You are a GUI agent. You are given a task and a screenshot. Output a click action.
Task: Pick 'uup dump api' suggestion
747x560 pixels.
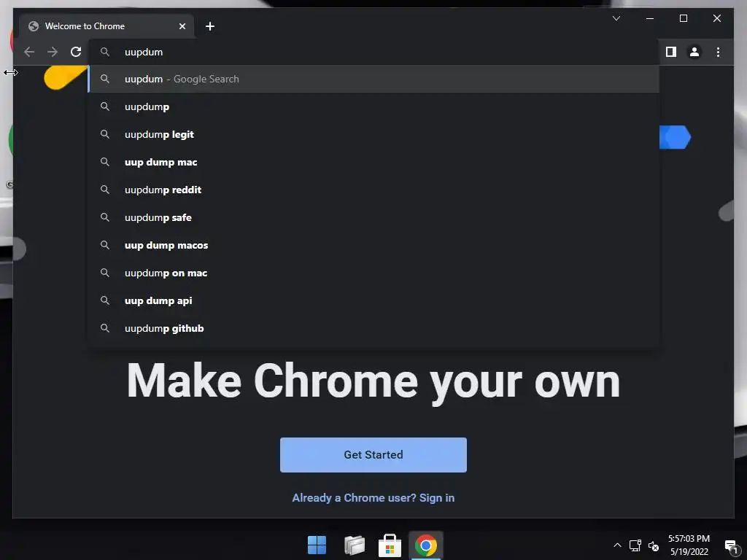373,300
